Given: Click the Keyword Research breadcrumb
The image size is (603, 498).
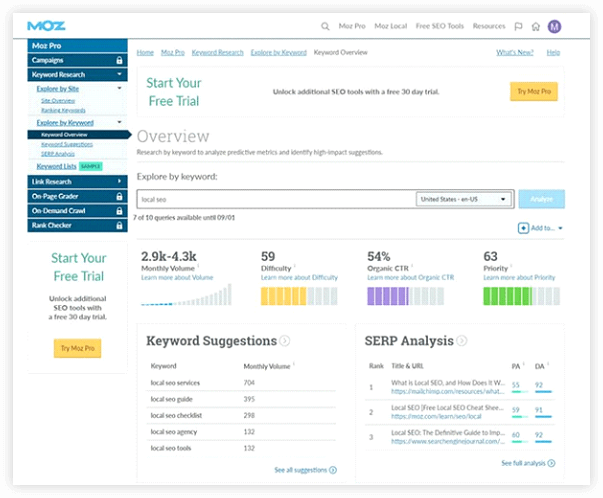Looking at the screenshot, I should click(218, 52).
